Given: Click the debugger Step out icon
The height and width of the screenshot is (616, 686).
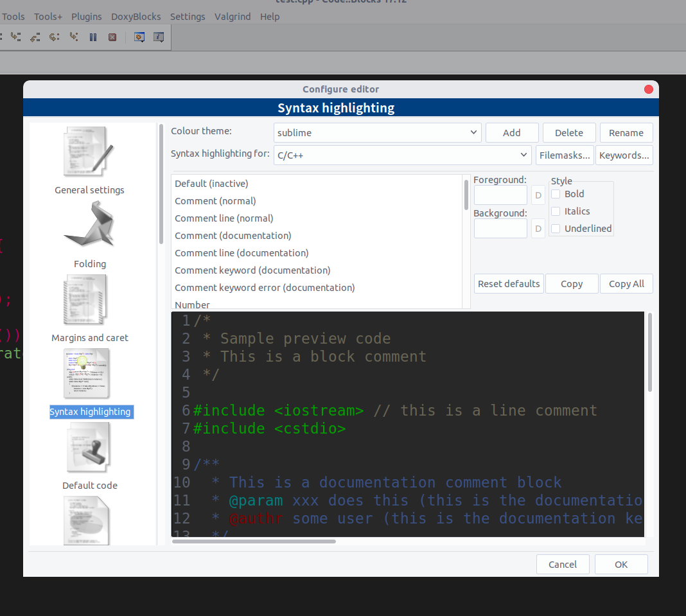Looking at the screenshot, I should click(x=35, y=37).
